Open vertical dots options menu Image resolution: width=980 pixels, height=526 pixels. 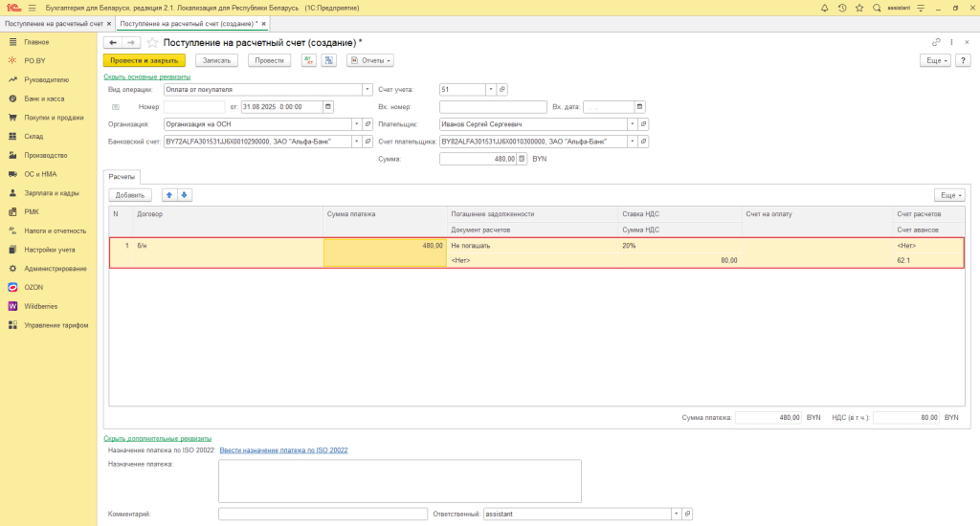951,42
